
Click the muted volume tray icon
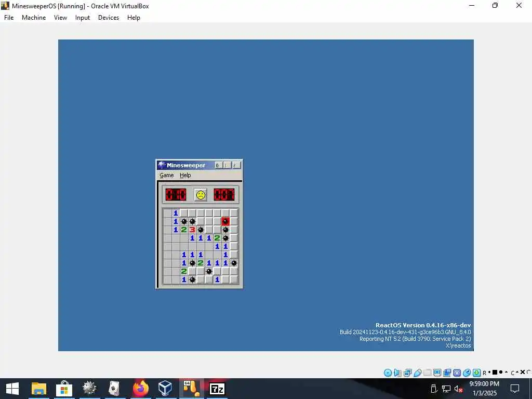[x=458, y=389]
